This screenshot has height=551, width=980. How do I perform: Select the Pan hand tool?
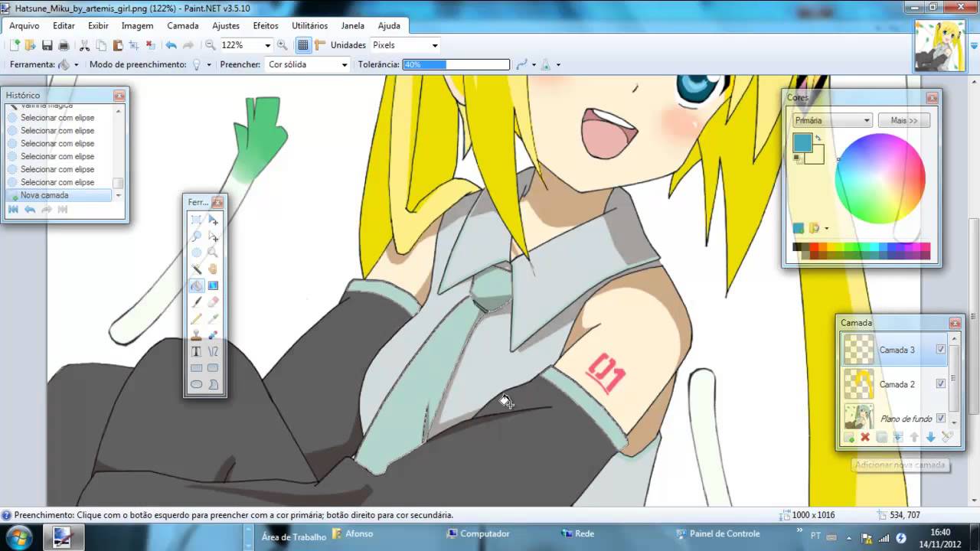click(x=213, y=269)
